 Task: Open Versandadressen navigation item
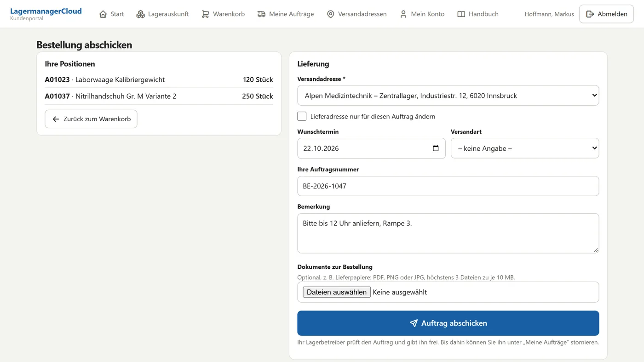(356, 14)
